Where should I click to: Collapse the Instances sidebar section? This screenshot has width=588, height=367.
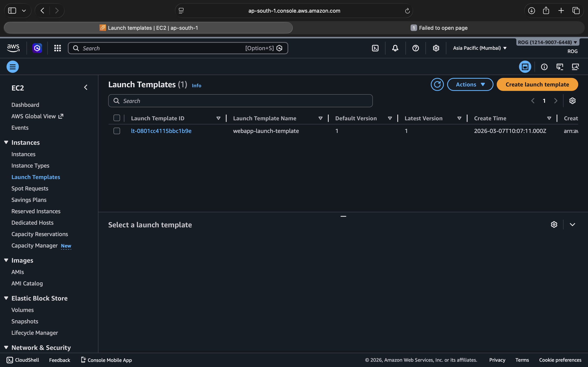(6, 143)
